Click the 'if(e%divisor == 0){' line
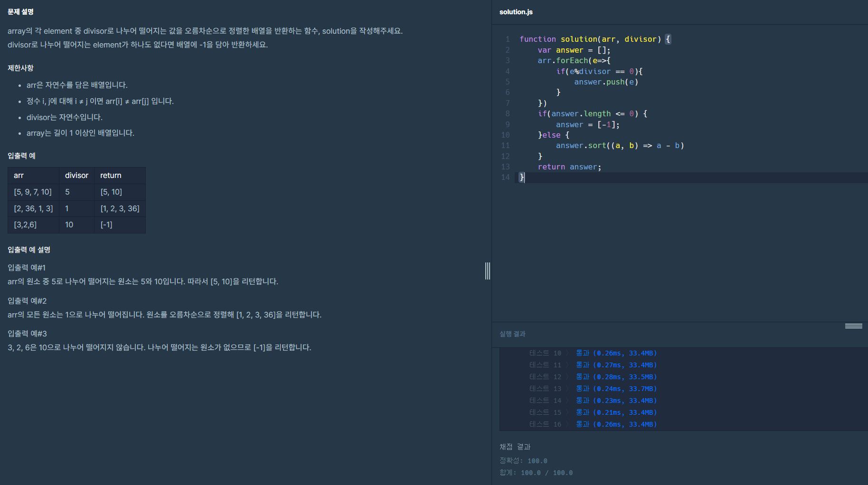This screenshot has width=868, height=485. point(599,71)
